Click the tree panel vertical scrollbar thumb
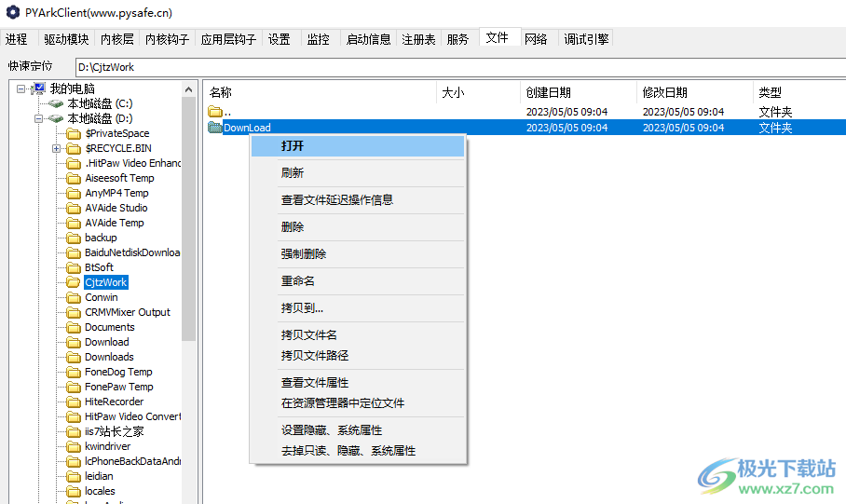 tap(188, 219)
